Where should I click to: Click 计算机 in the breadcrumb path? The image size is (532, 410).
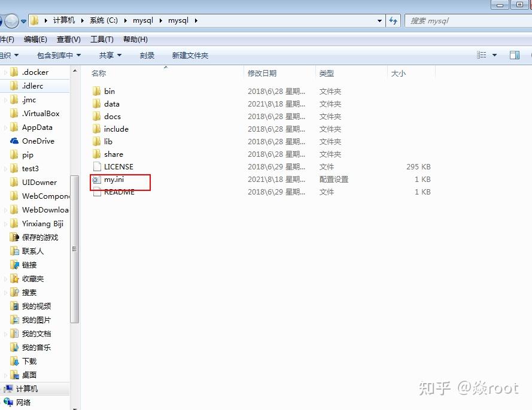pos(64,20)
